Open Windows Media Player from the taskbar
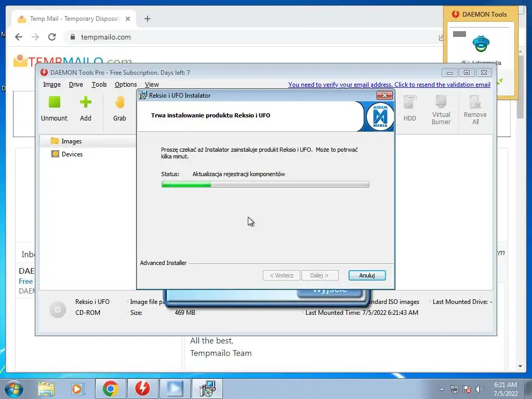 point(77,389)
